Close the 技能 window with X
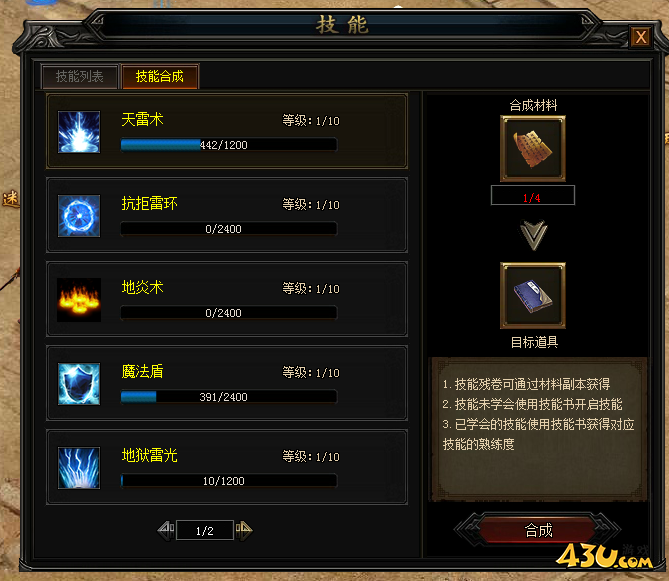Screen dimensions: 669x581 point(641,37)
